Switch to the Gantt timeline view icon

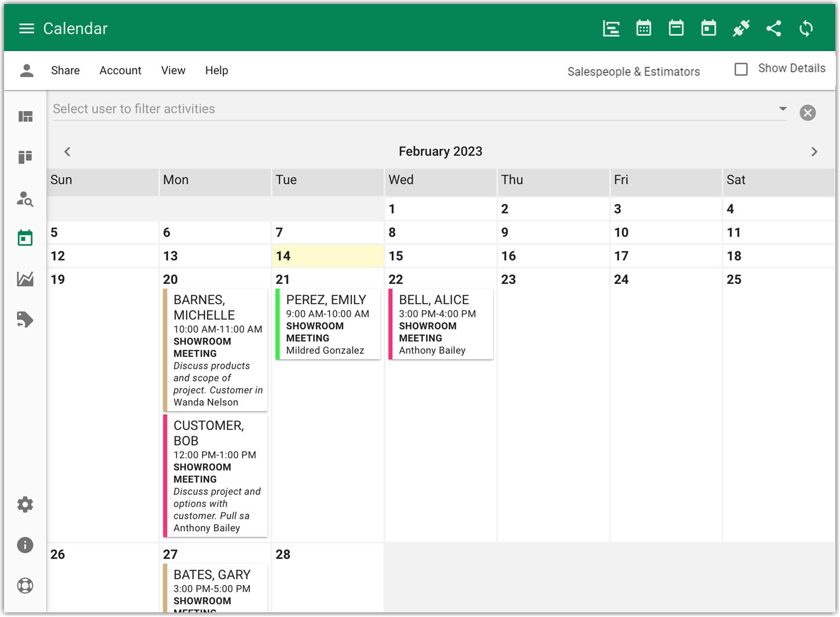611,28
